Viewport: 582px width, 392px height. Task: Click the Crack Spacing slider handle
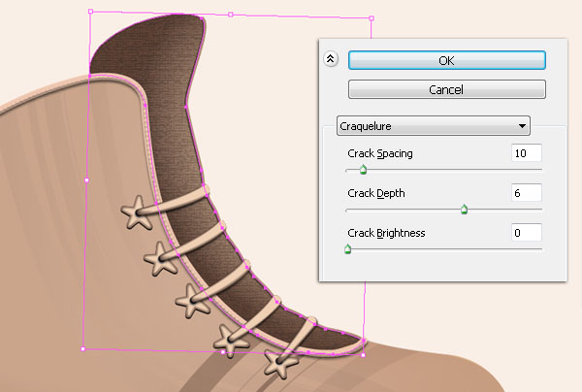[363, 170]
